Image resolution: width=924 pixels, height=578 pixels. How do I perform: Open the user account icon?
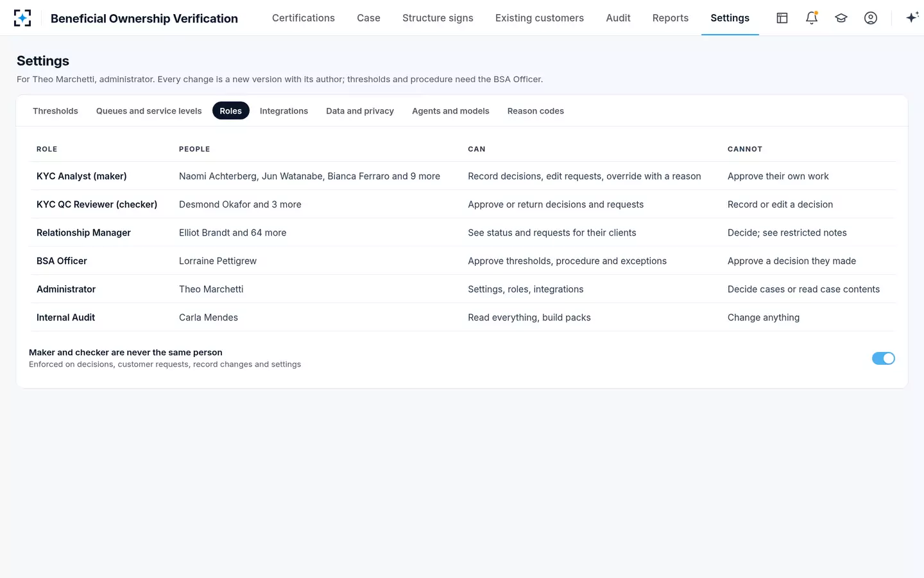click(x=871, y=18)
